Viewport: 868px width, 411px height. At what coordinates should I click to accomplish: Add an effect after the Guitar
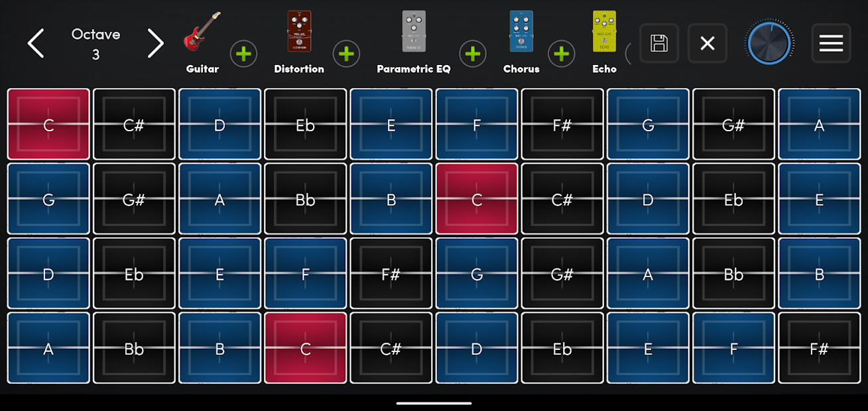click(244, 54)
